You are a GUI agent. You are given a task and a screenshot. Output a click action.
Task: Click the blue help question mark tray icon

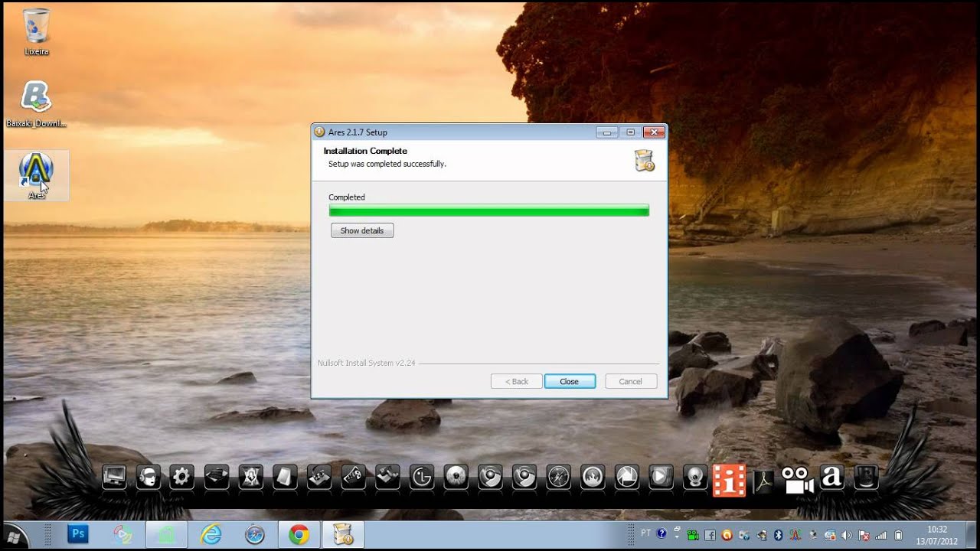click(x=661, y=534)
